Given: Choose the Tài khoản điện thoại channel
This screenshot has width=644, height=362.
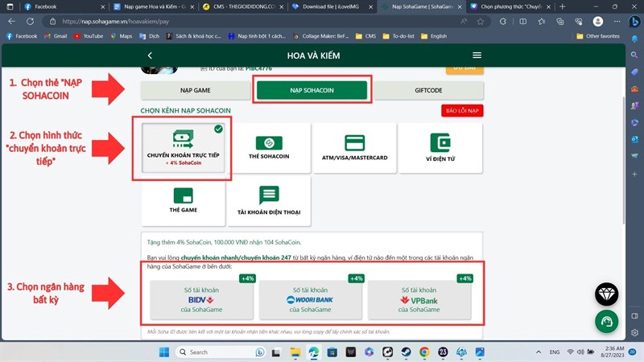Looking at the screenshot, I should pos(269,201).
